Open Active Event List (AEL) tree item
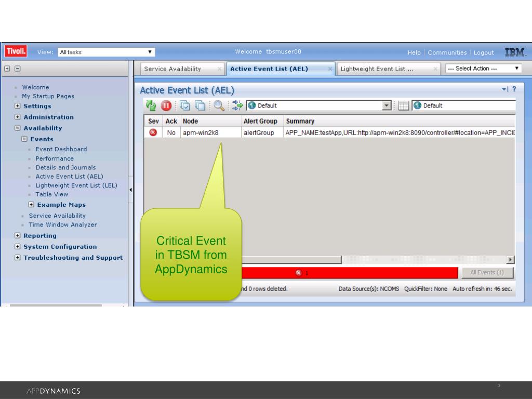Viewport: 532px width, 399px height. point(69,177)
